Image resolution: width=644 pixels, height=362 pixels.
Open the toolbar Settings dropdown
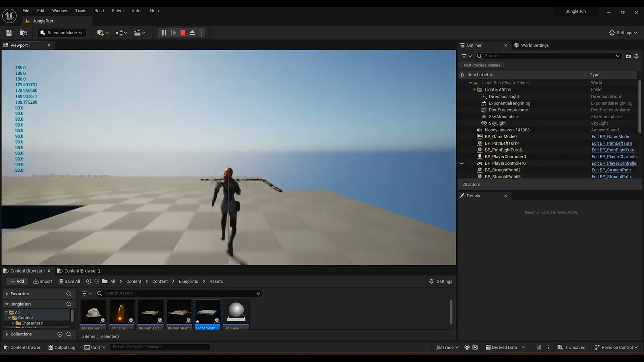click(623, 33)
